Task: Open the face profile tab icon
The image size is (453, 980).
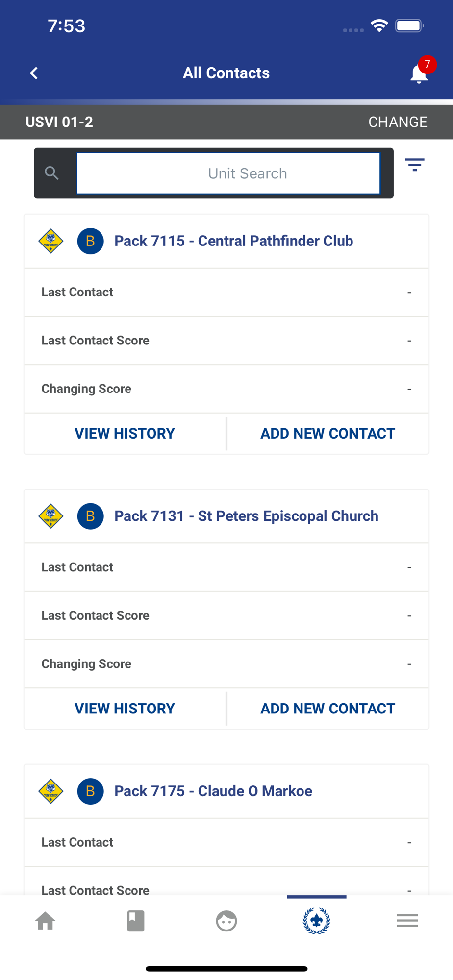Action: (226, 921)
